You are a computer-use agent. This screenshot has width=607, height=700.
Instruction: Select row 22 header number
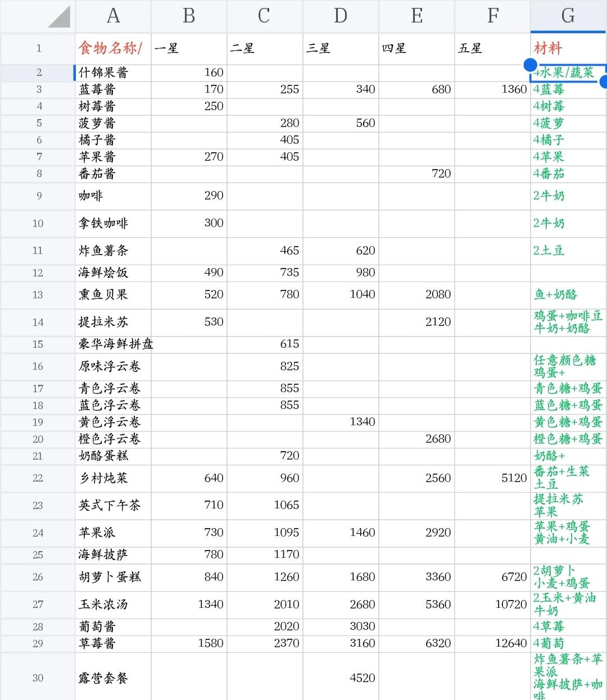(x=38, y=478)
